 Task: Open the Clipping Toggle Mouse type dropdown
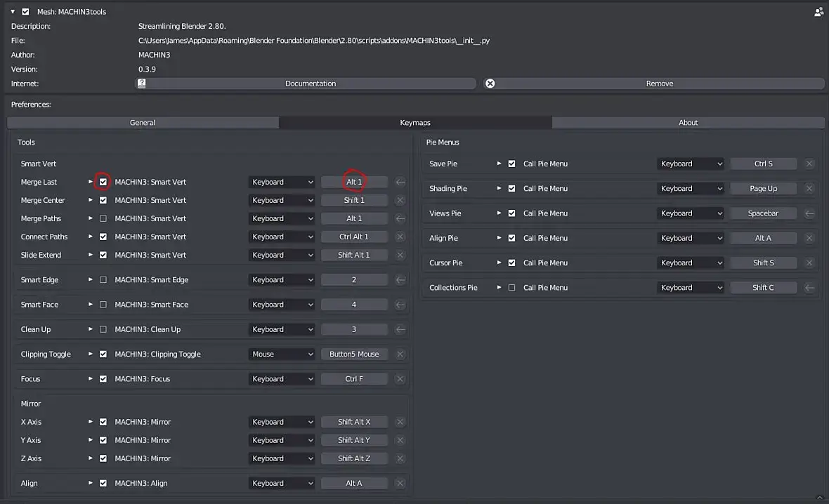tap(282, 354)
